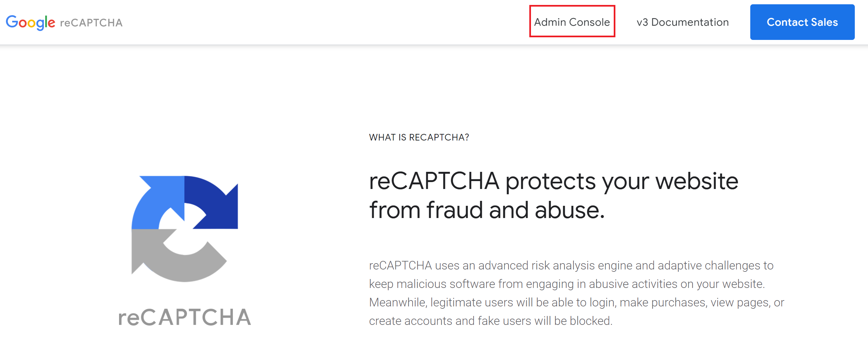This screenshot has width=868, height=345.
Task: Click the headline about fraud and abuse
Action: pyautogui.click(x=553, y=195)
